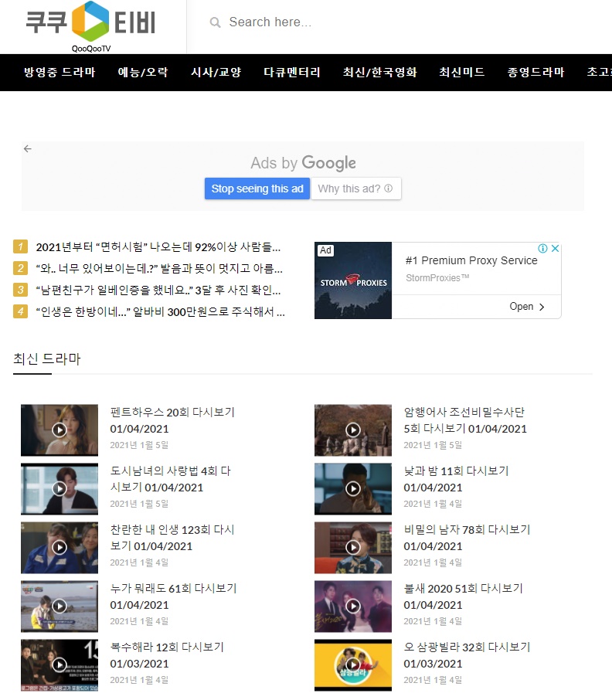The height and width of the screenshot is (700, 612).
Task: Open 비밀의 남자 78회 다시보기 link
Action: [467, 538]
